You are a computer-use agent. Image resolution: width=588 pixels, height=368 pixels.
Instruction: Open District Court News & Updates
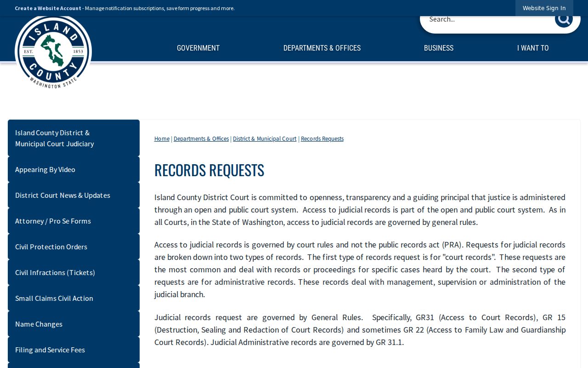73,195
